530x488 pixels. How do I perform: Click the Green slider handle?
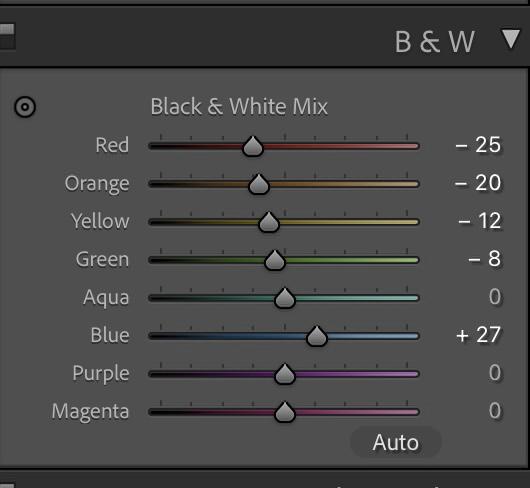(275, 260)
